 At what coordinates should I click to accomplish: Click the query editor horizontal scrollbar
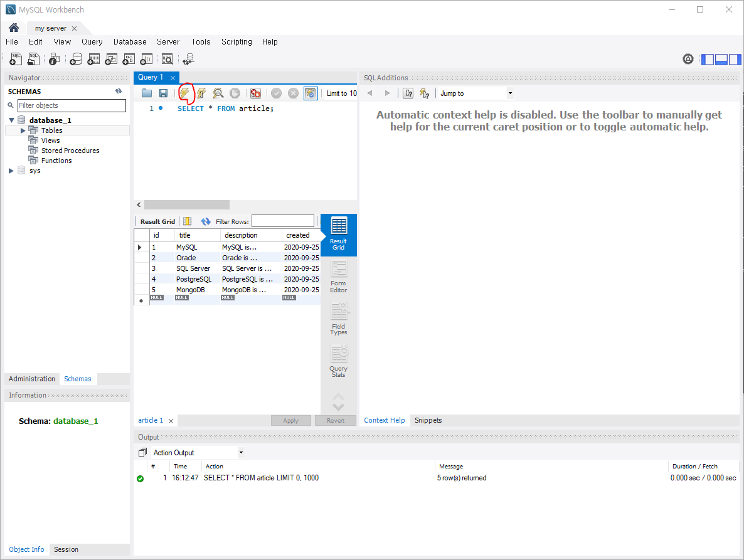187,205
